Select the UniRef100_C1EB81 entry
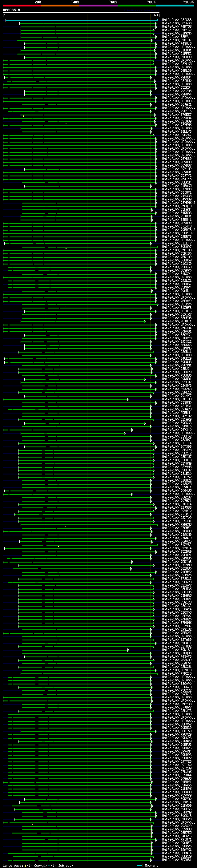Viewport: 197px width, 868px height. pos(177,50)
